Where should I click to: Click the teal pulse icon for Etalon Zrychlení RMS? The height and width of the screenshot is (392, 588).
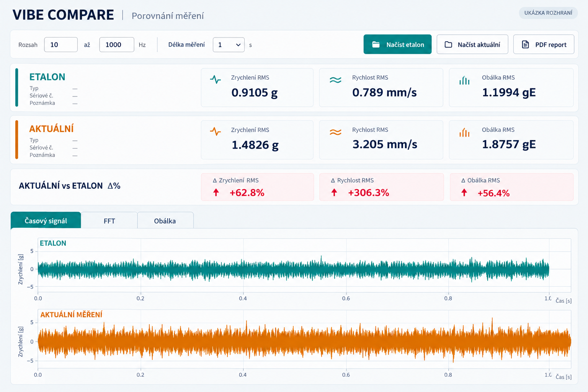tap(216, 80)
